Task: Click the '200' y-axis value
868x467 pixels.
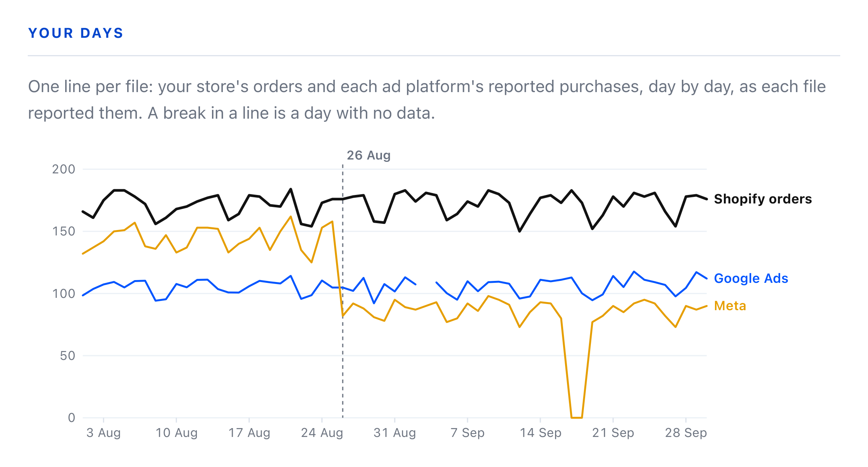Action: tap(64, 169)
